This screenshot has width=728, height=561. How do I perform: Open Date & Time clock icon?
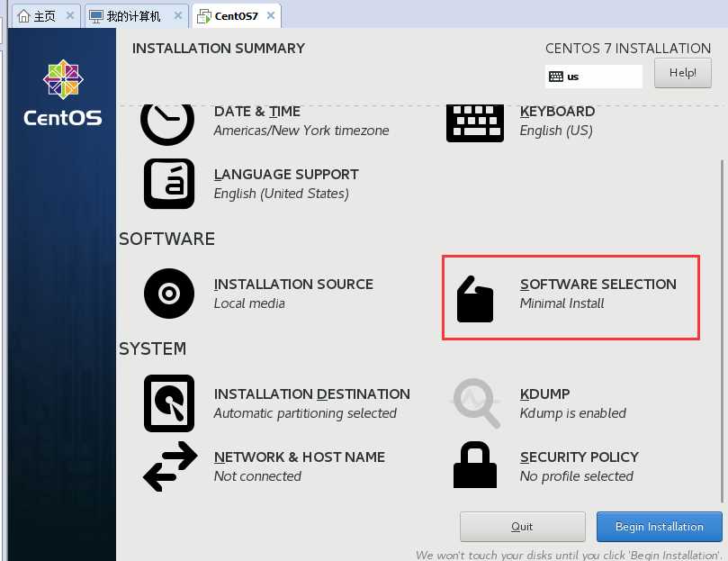(x=167, y=124)
